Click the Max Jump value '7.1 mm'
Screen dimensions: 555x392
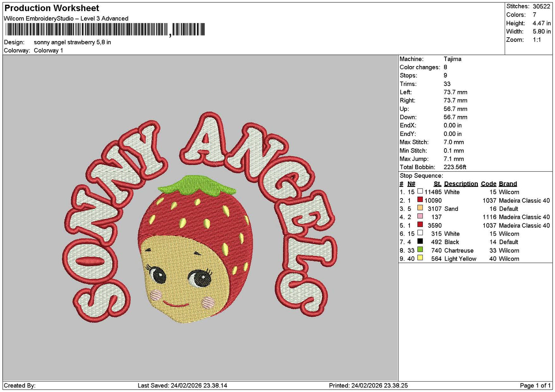454,159
